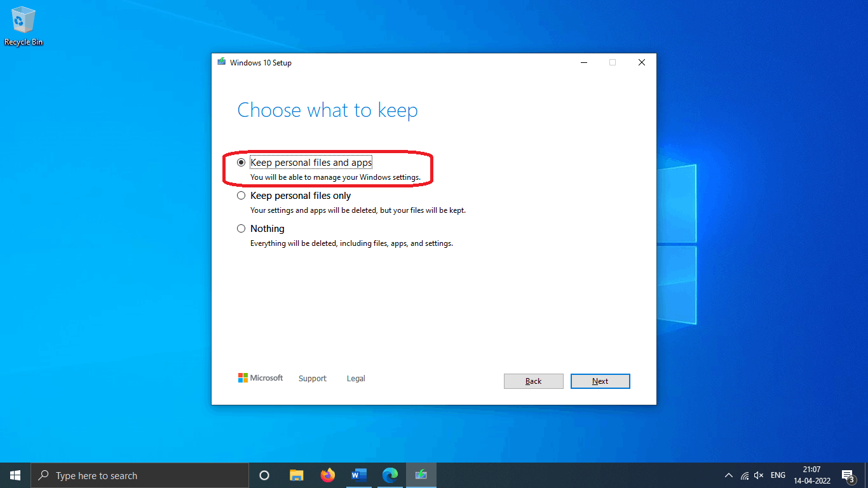
Task: Open Microsoft Word from taskbar
Action: pos(359,475)
